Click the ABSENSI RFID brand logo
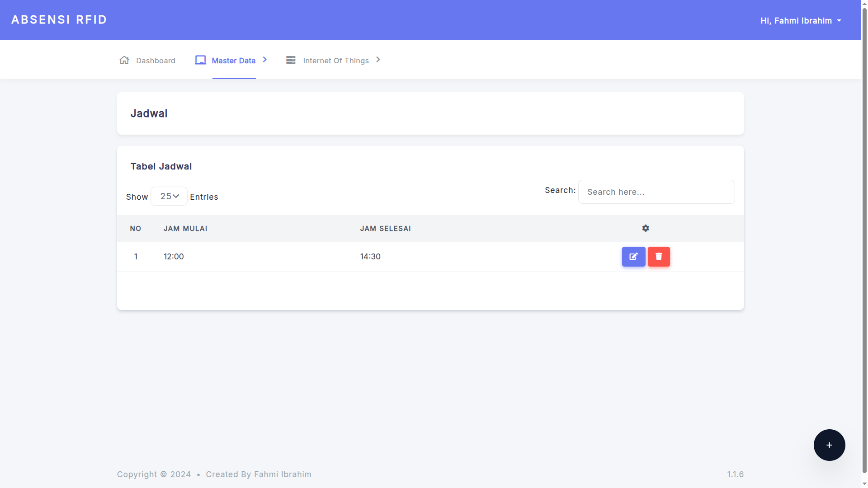 point(59,20)
